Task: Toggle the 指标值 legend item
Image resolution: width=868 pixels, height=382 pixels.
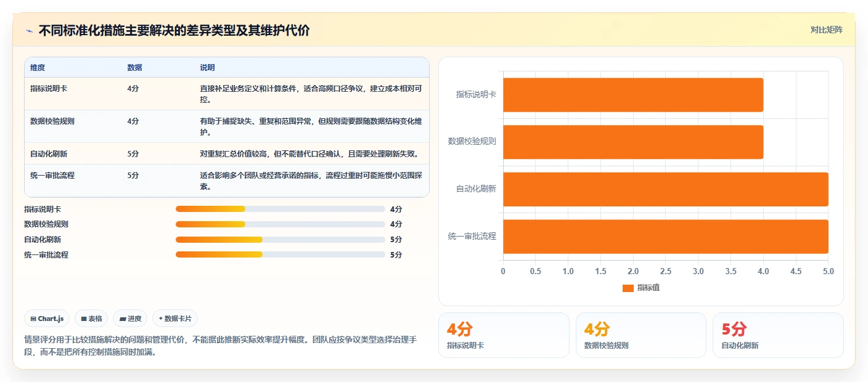Action: coord(641,288)
